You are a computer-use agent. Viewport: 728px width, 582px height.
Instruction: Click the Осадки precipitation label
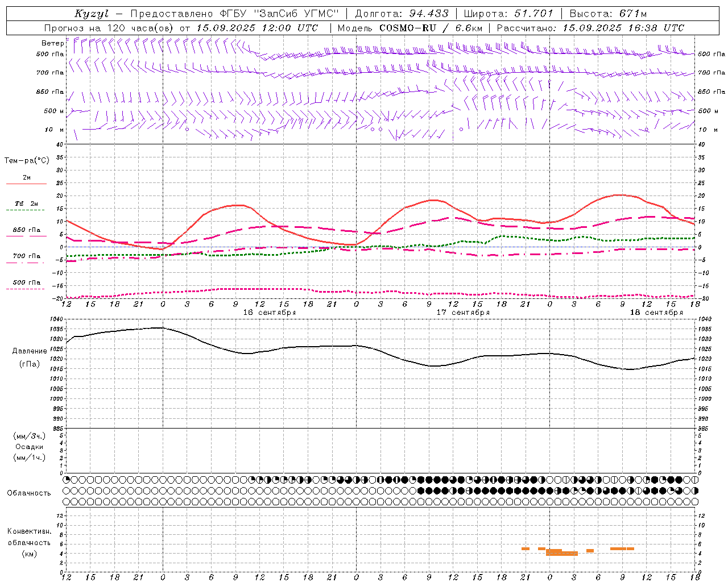30,447
